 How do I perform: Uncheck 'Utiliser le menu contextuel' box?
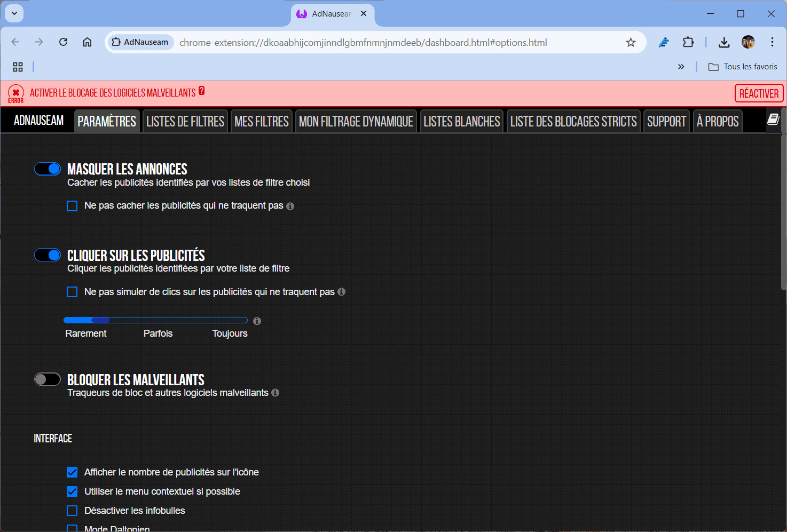(72, 491)
